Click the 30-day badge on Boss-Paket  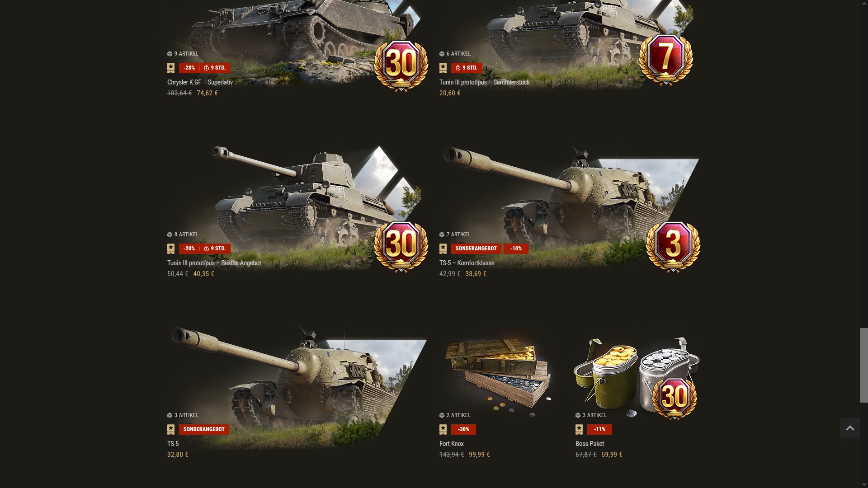point(675,398)
